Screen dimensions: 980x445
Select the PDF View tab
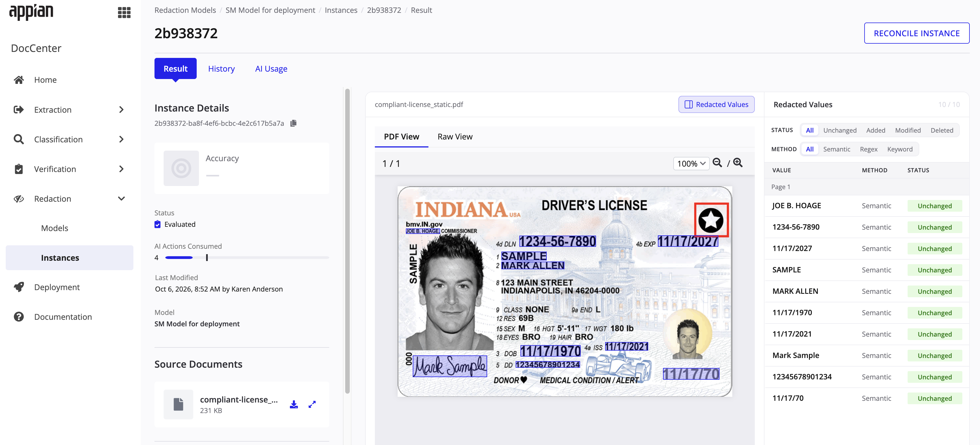pyautogui.click(x=401, y=137)
